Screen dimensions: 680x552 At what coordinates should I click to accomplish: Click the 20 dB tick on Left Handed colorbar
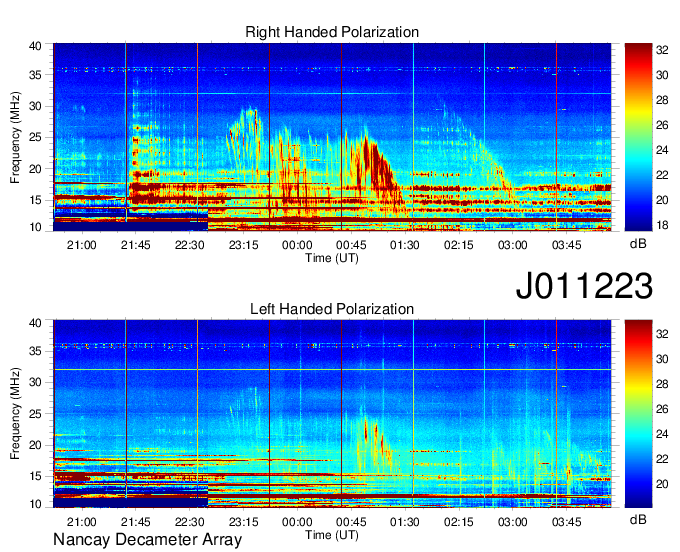click(662, 484)
